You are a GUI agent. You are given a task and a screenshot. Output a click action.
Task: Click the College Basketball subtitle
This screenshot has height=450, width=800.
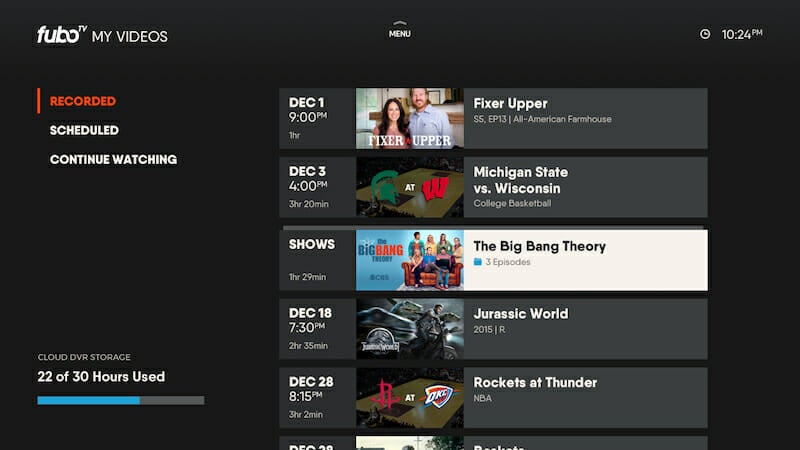pyautogui.click(x=512, y=204)
